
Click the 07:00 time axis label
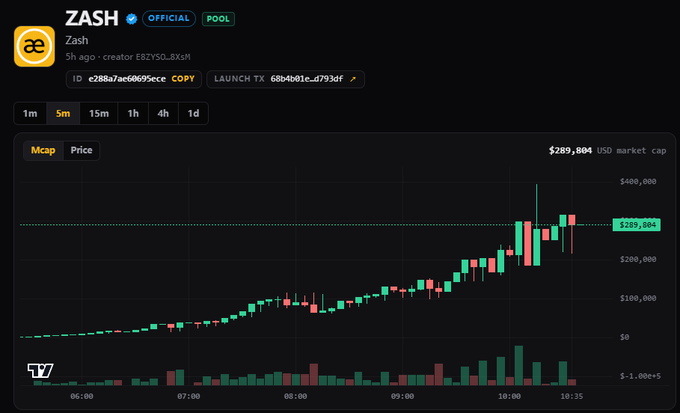coord(189,396)
